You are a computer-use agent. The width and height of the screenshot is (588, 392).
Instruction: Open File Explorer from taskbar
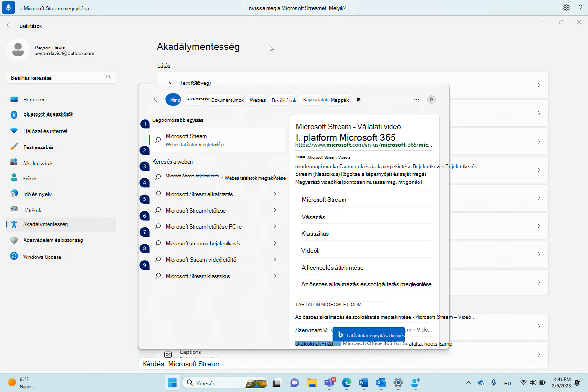click(311, 383)
